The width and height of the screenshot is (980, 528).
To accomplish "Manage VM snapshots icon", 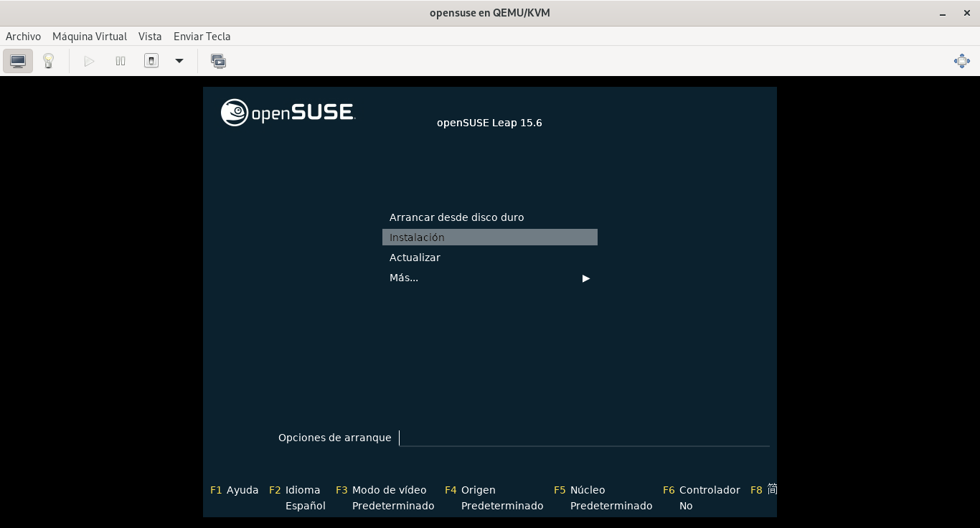I will point(218,61).
